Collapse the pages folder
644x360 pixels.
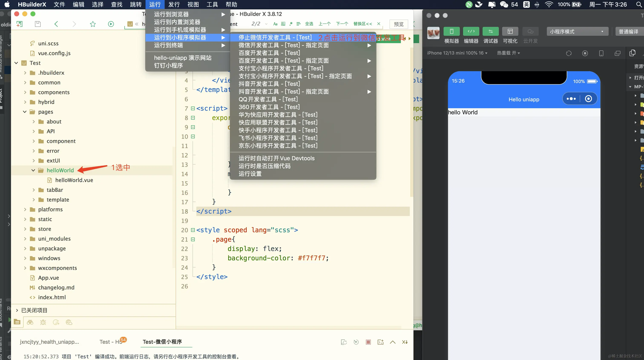pyautogui.click(x=25, y=112)
